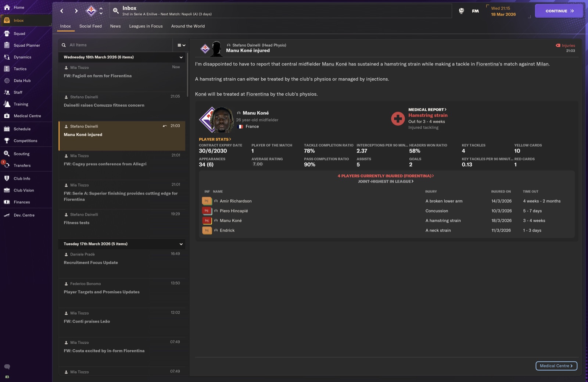This screenshot has height=382, width=588.
Task: Open the Fagioli on form message
Action: pyautogui.click(x=122, y=77)
